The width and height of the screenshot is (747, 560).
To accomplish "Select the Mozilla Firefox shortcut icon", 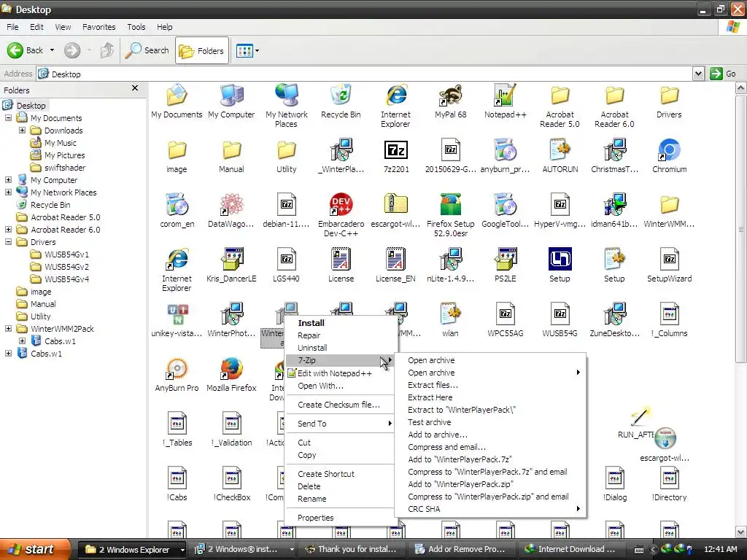I will click(x=231, y=369).
